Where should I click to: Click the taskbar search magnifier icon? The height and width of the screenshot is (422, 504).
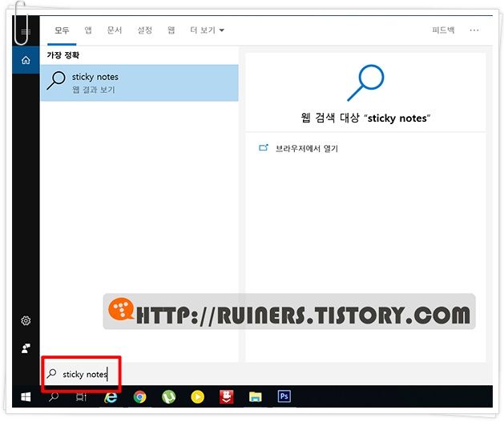[x=54, y=397]
